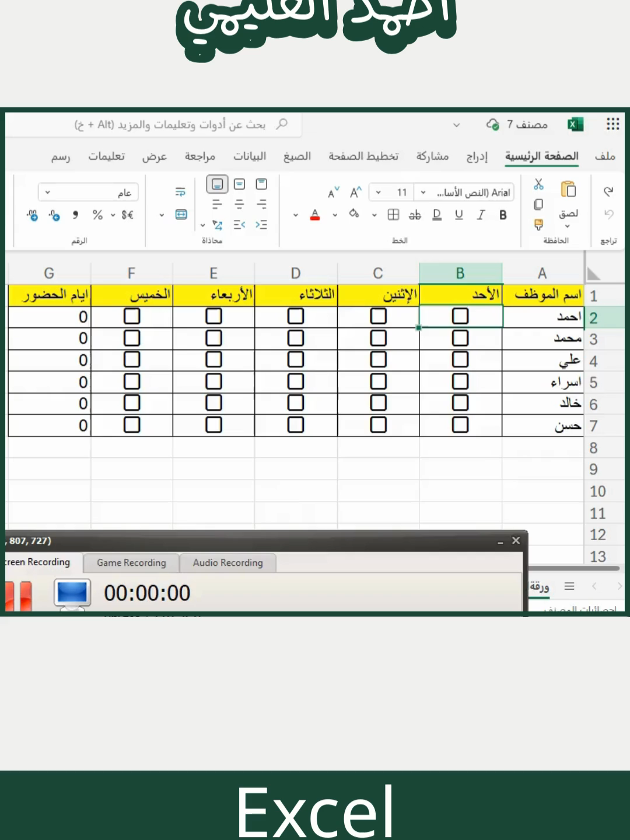Select the ورقة sheet tab
This screenshot has height=840, width=630.
(540, 586)
